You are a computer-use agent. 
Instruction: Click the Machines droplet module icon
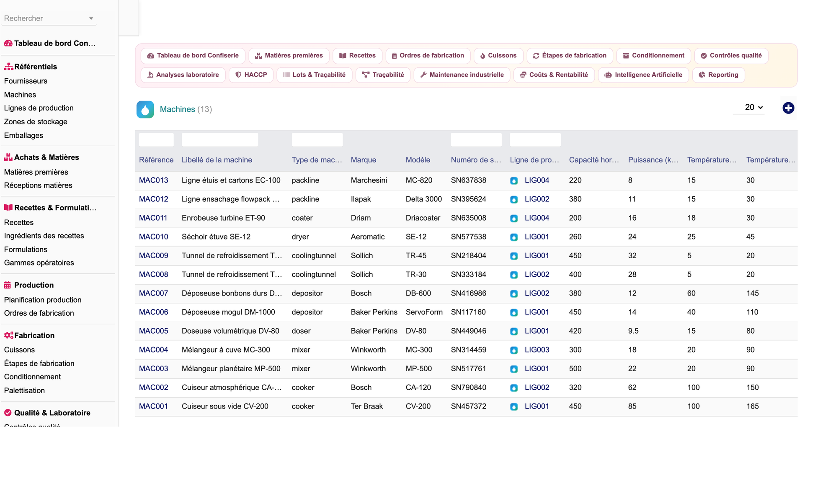(145, 109)
